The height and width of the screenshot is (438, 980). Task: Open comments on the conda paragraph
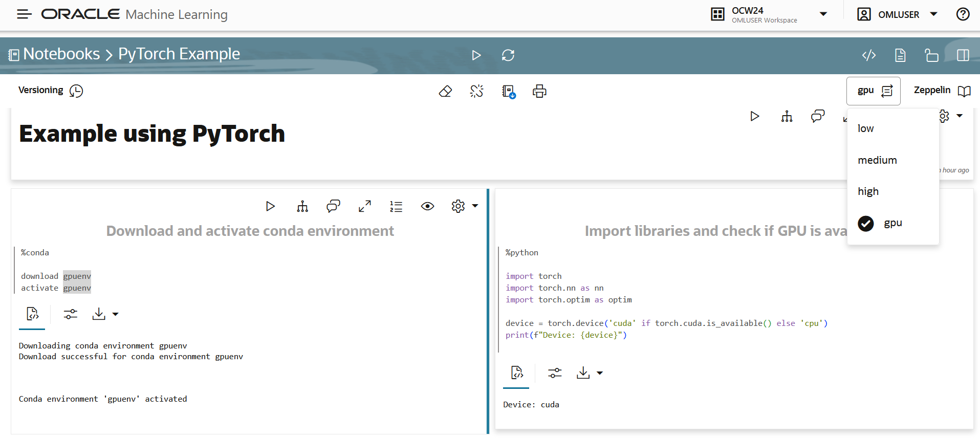[x=333, y=206]
